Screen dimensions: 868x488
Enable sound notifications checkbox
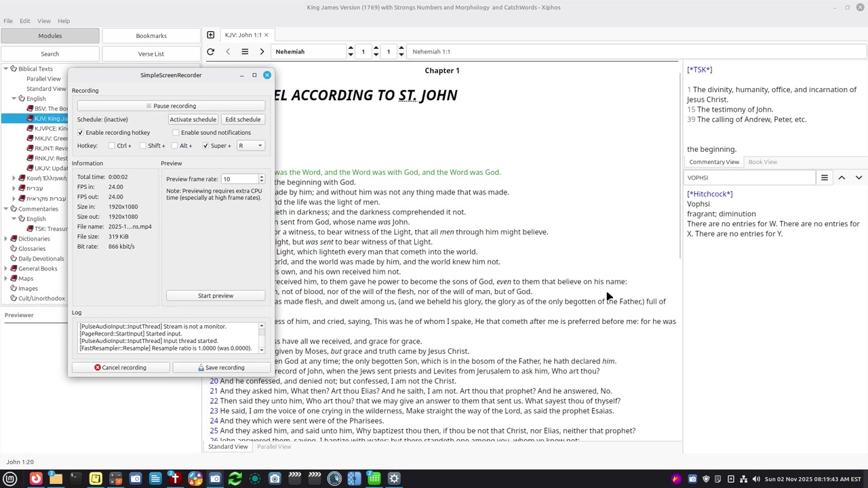(x=176, y=133)
